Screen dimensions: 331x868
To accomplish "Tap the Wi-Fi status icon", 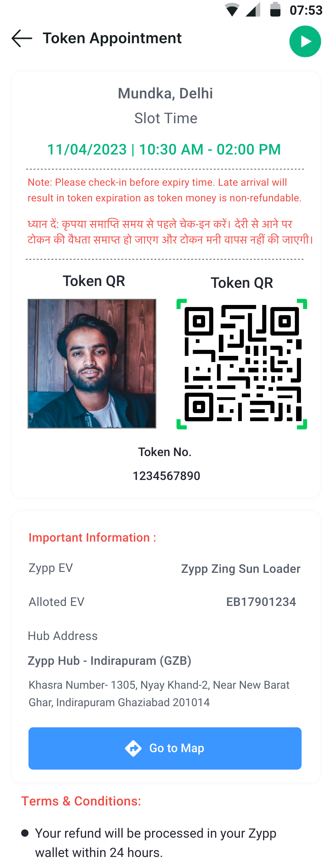I will pyautogui.click(x=232, y=10).
